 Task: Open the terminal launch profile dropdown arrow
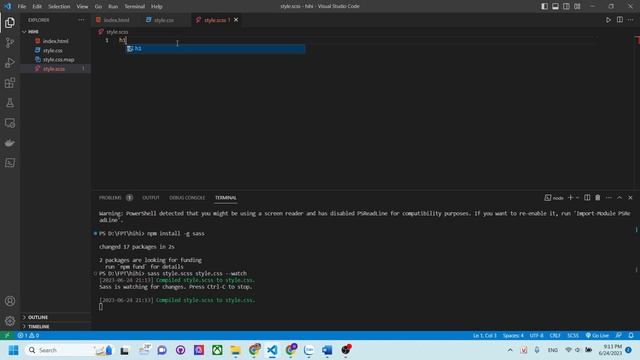(577, 198)
